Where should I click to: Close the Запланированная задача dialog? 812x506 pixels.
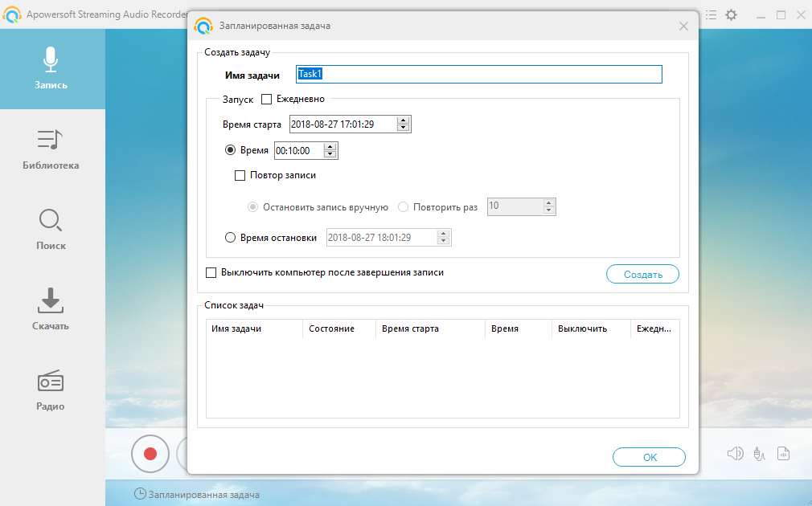tap(683, 27)
